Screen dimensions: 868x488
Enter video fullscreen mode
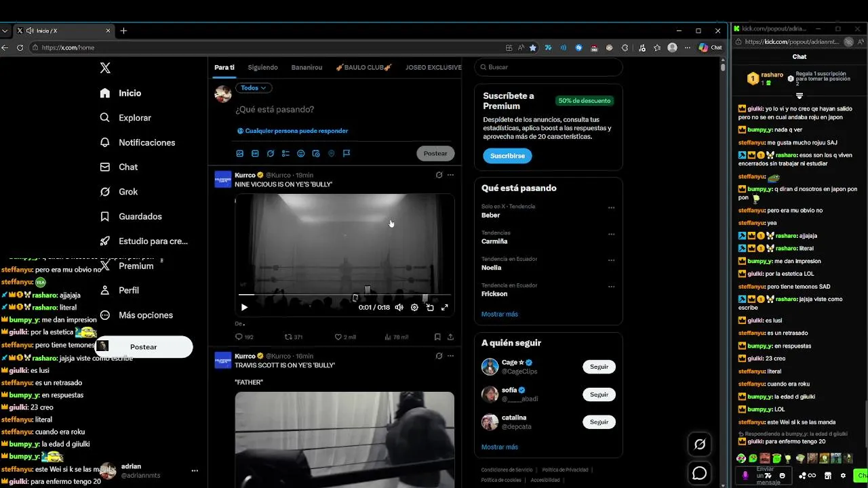445,307
